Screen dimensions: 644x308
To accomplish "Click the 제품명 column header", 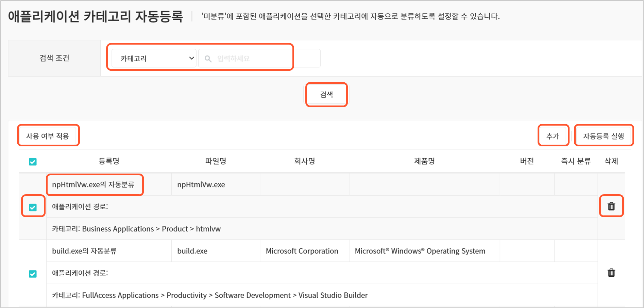I will pyautogui.click(x=424, y=161).
